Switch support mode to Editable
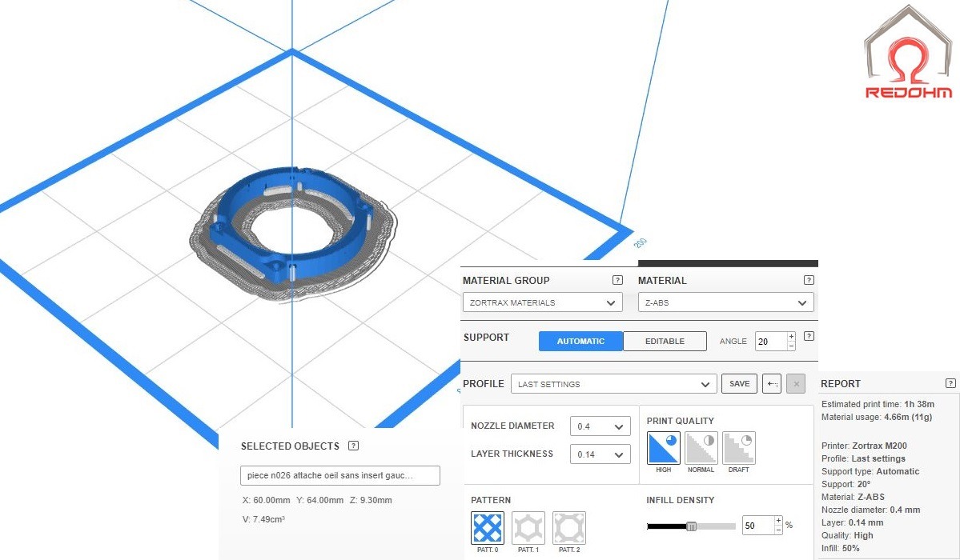 tap(665, 342)
